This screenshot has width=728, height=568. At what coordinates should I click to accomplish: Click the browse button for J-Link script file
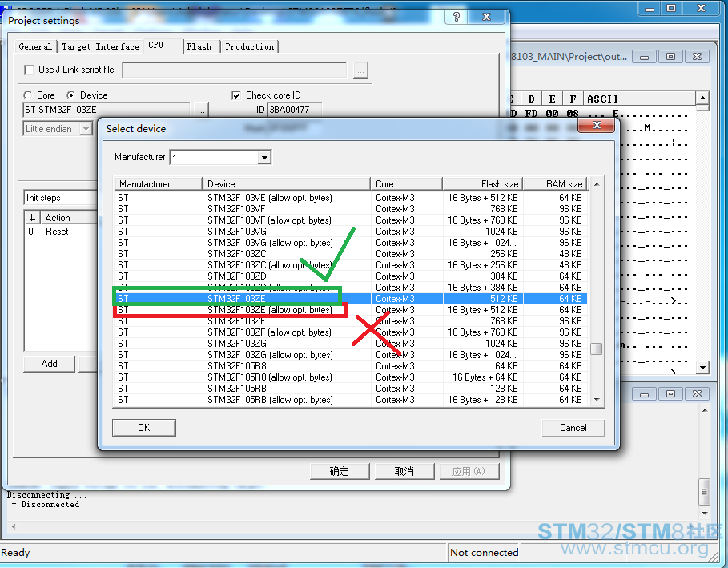(360, 70)
